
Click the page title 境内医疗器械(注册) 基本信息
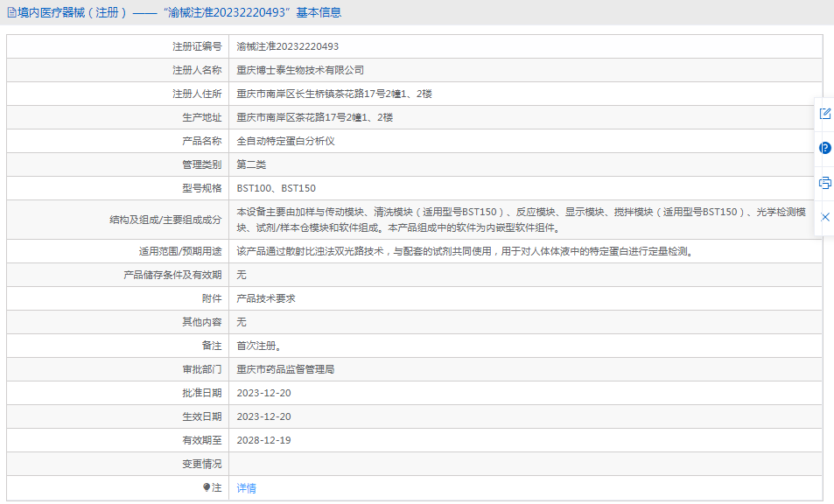(179, 13)
